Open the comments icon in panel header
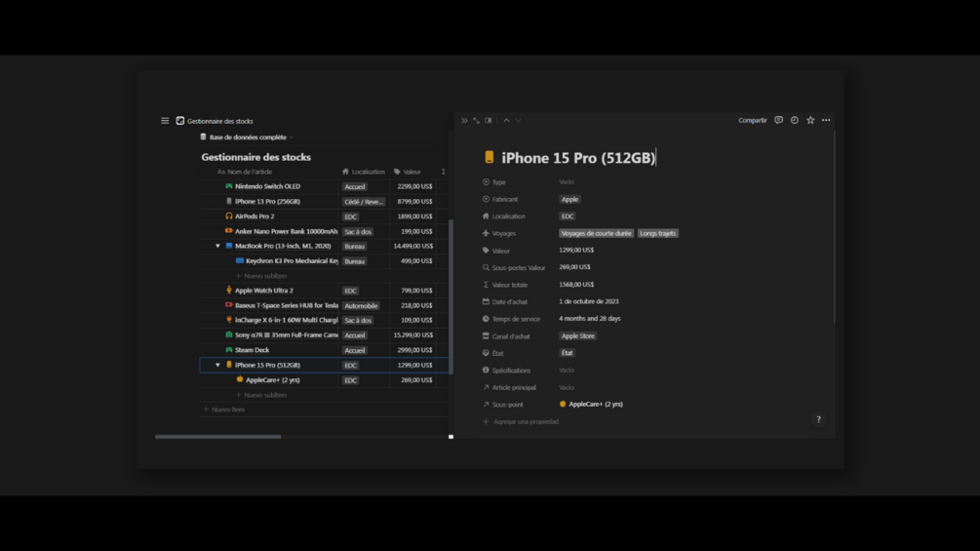This screenshot has width=980, height=551. click(x=779, y=120)
